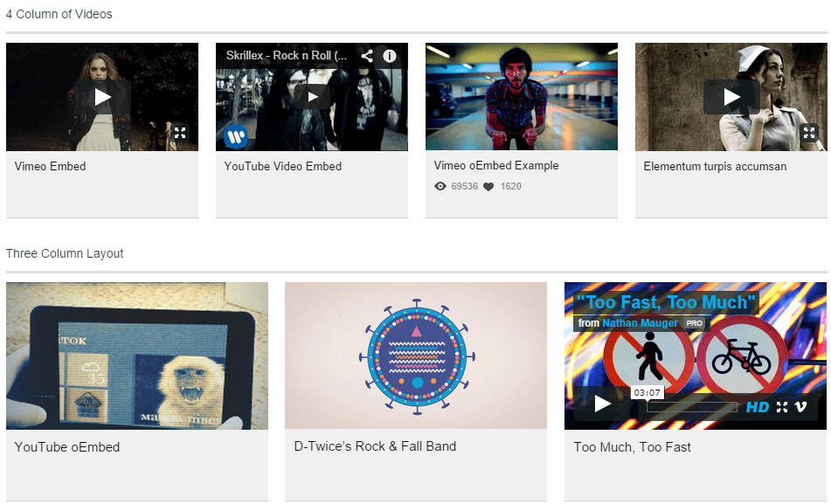Image resolution: width=831 pixels, height=504 pixels.
Task: Open fullscreen on Vimeo Embed video
Action: pos(180,133)
